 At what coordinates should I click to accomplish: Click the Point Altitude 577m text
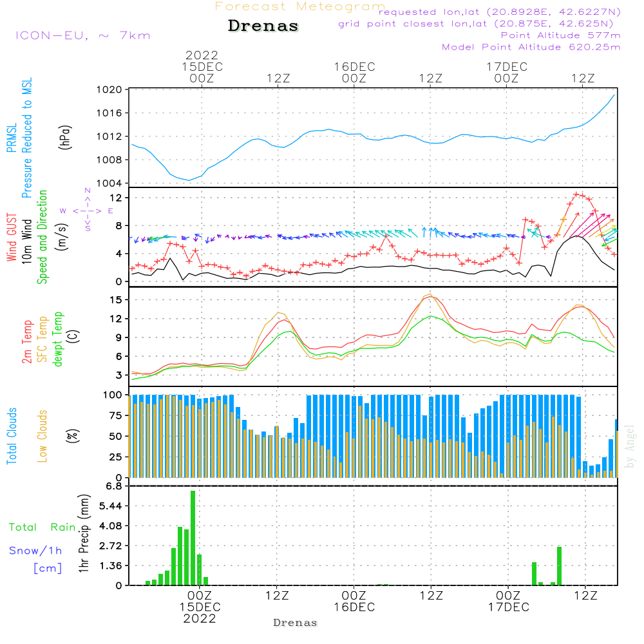560,35
